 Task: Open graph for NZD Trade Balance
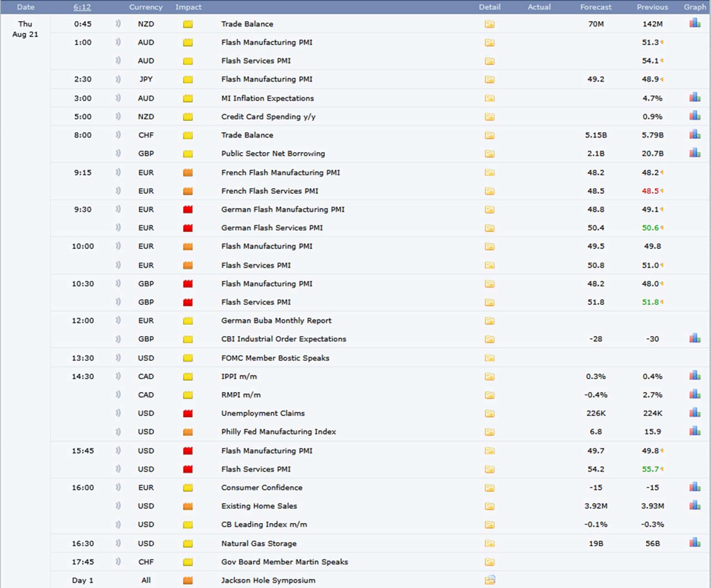694,23
